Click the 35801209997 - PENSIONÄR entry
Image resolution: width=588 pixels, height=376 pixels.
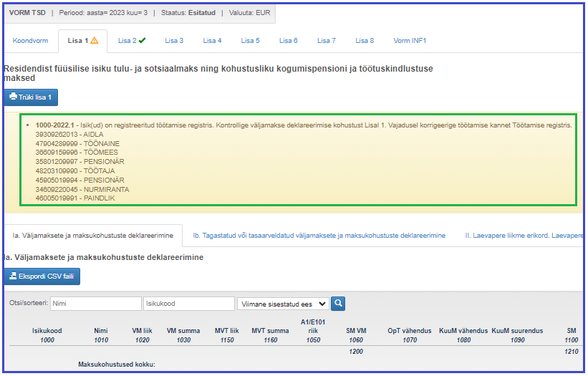(80, 162)
